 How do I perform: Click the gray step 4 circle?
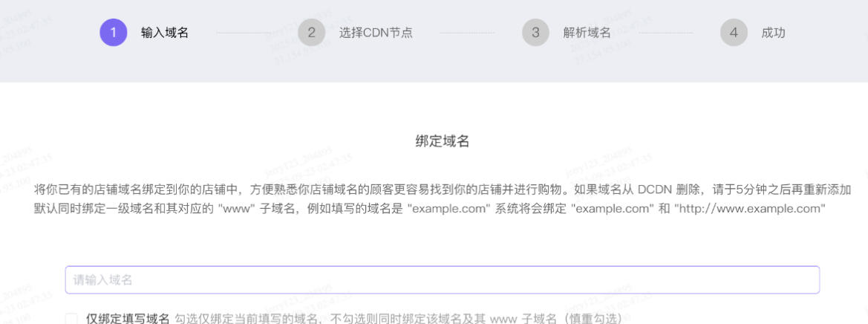[734, 33]
